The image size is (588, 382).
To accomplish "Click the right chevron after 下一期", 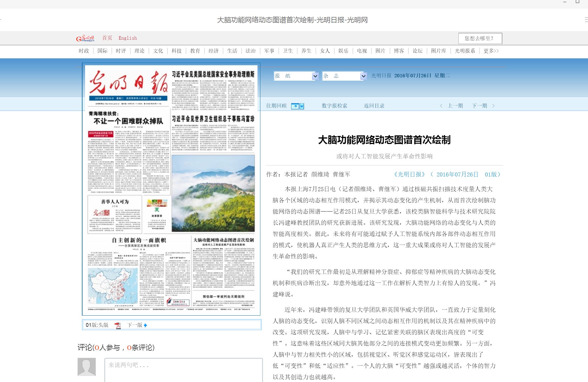I will pos(493,106).
